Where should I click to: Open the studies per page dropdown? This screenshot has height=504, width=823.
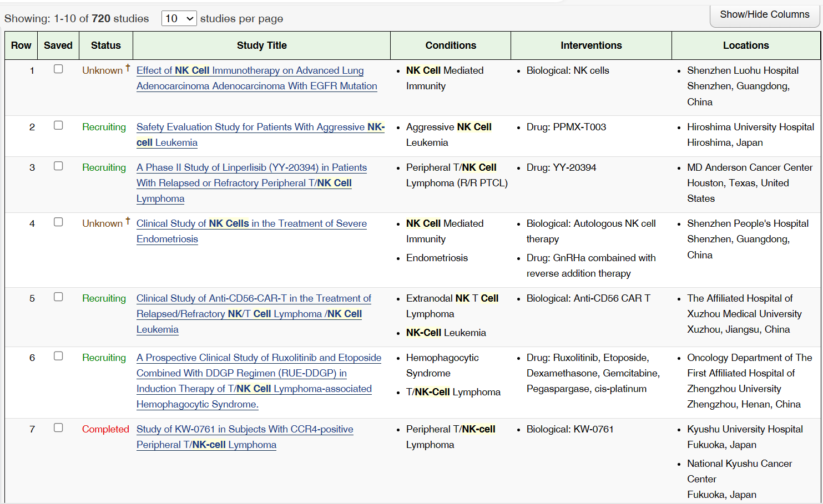coord(179,19)
